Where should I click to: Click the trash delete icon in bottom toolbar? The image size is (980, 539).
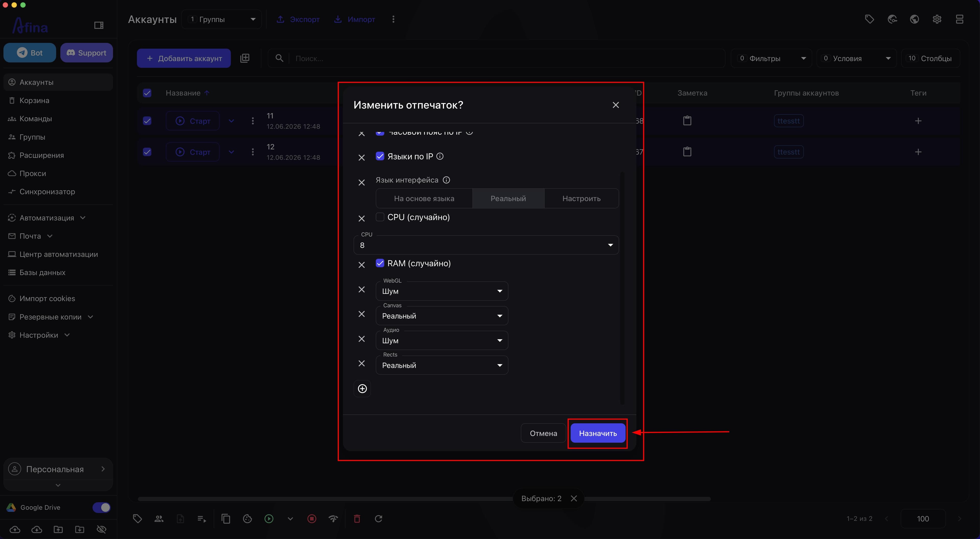pos(357,519)
